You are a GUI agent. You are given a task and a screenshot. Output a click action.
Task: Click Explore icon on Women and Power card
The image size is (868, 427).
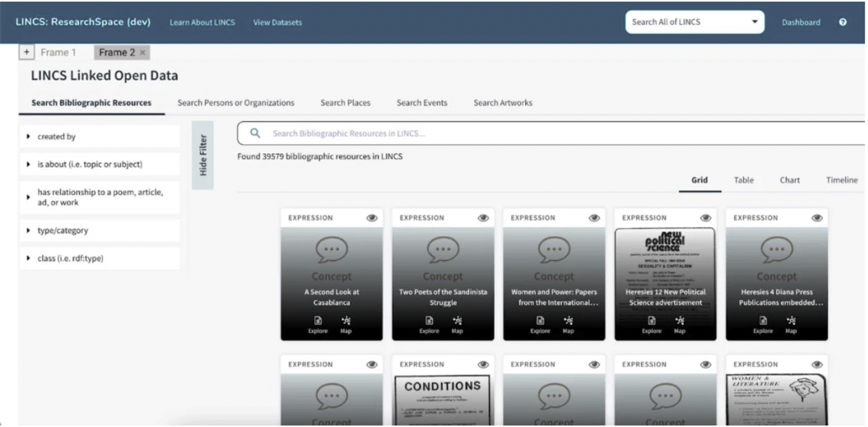coord(540,321)
